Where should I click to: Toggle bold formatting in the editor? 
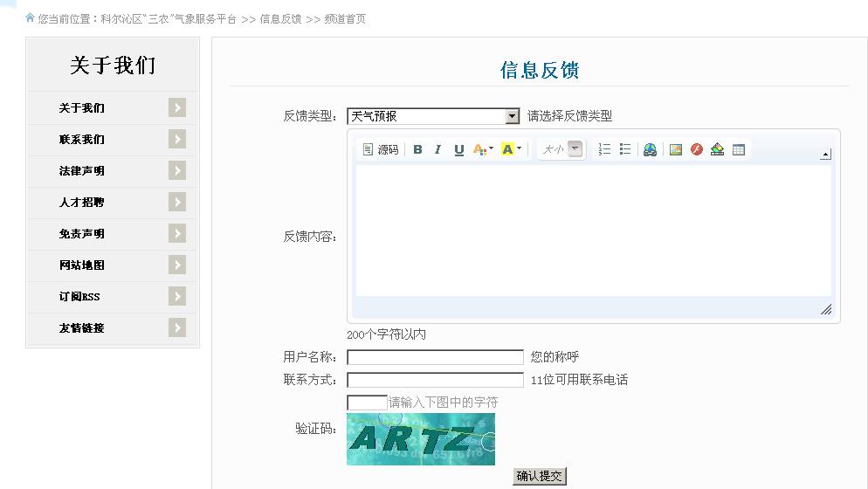(417, 149)
